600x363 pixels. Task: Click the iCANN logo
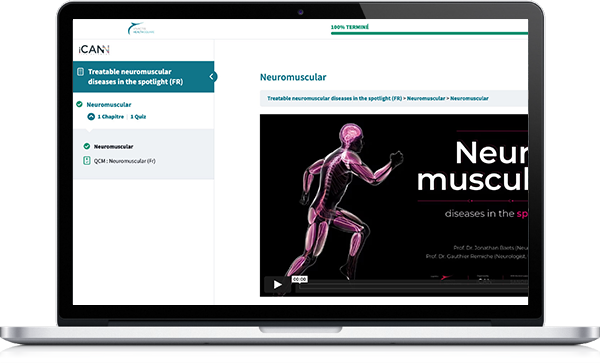coord(94,50)
